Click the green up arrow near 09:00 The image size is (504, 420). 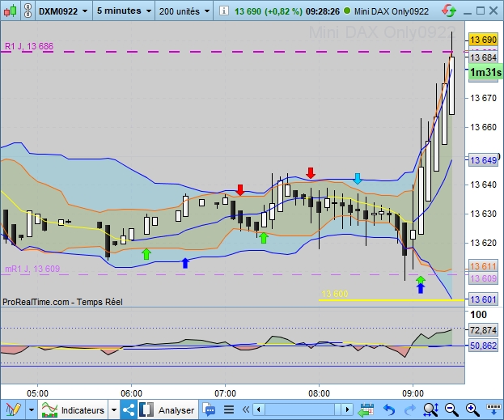pyautogui.click(x=421, y=279)
